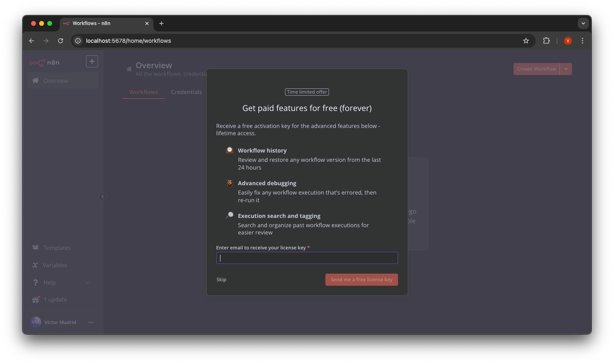This screenshot has height=364, width=614.
Task: Click the browser forward arrow
Action: [x=46, y=41]
